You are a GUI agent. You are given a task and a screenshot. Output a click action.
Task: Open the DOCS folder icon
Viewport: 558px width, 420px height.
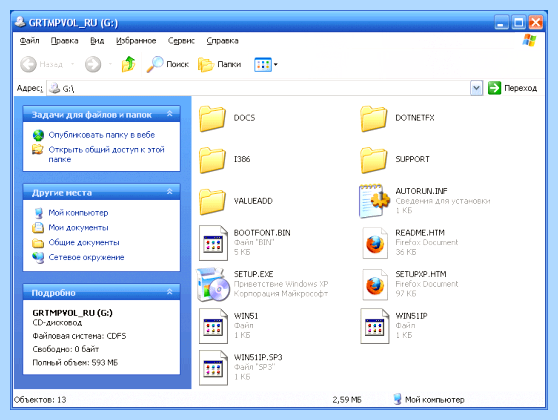tap(212, 118)
